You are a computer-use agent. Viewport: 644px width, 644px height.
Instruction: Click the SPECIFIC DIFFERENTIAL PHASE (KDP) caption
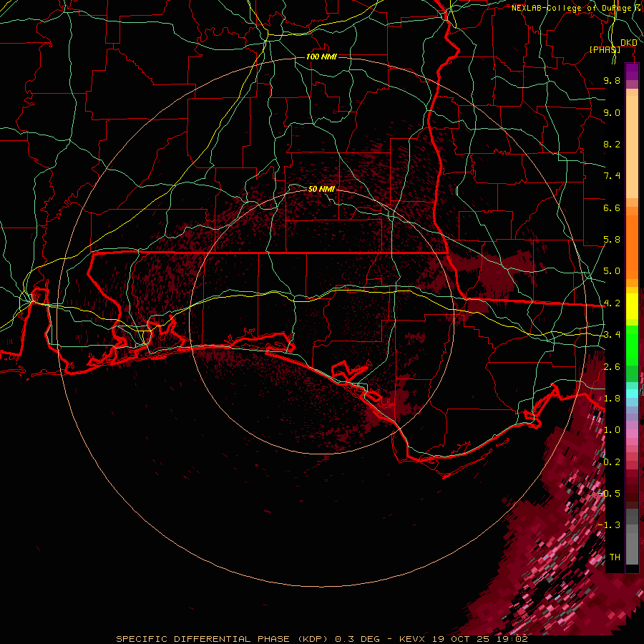(x=222, y=639)
